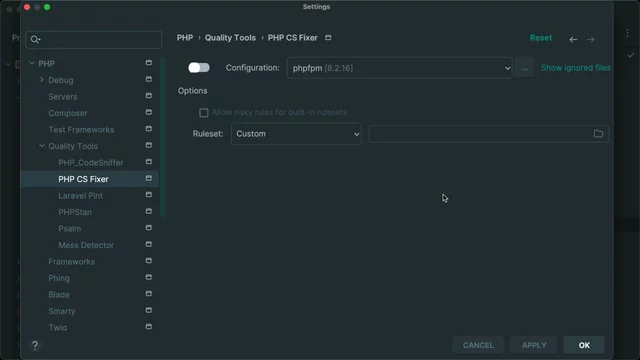640x360 pixels.
Task: Open Laravel Pint settings page
Action: pyautogui.click(x=80, y=196)
